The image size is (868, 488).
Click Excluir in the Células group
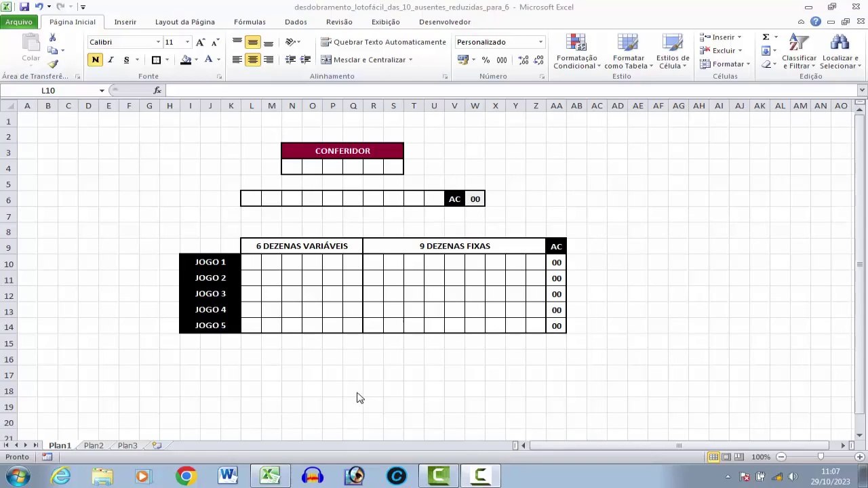pos(722,50)
